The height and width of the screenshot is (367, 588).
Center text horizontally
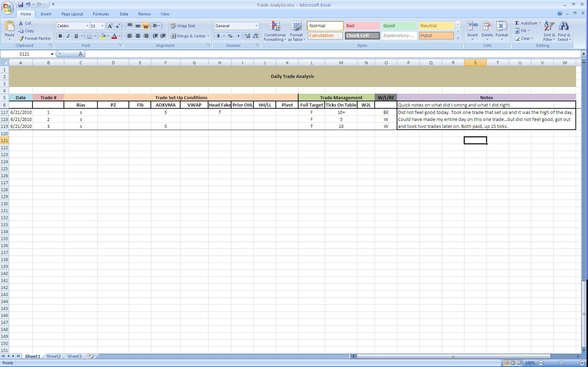coord(138,36)
